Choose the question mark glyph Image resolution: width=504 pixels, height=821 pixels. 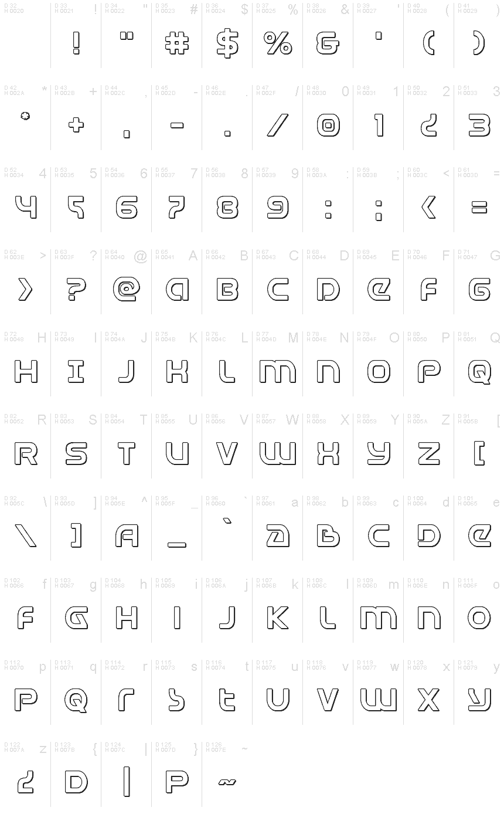click(x=76, y=290)
